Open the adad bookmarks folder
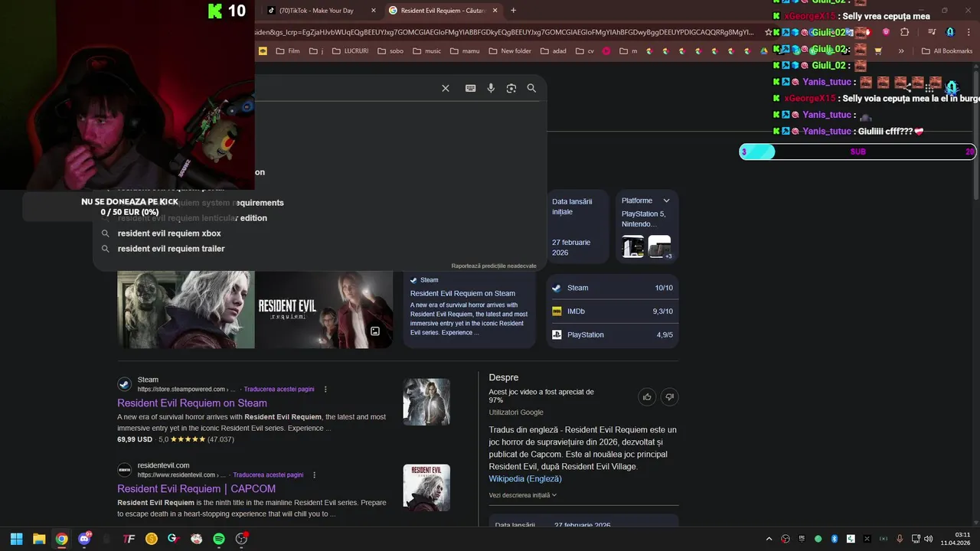This screenshot has height=551, width=980. tap(554, 51)
